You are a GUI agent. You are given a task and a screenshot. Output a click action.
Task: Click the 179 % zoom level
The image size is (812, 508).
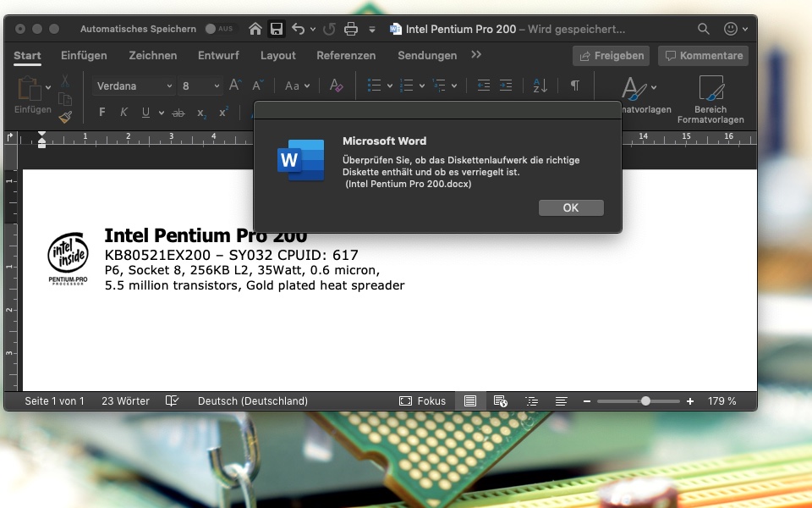click(721, 400)
